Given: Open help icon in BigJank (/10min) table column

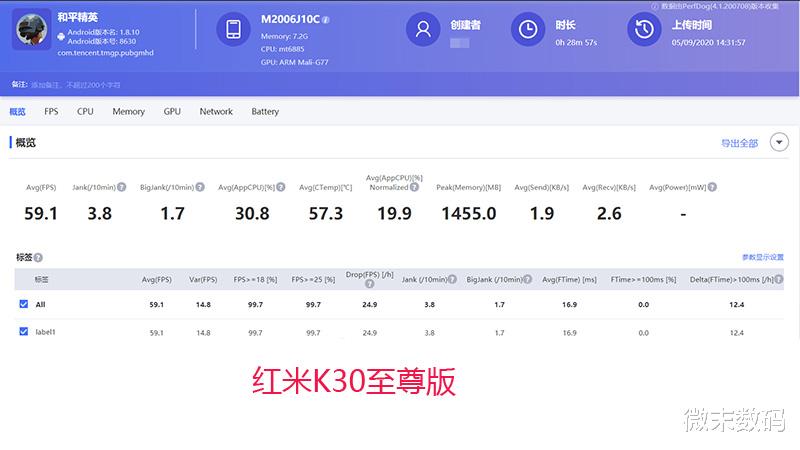Looking at the screenshot, I should click(x=528, y=280).
